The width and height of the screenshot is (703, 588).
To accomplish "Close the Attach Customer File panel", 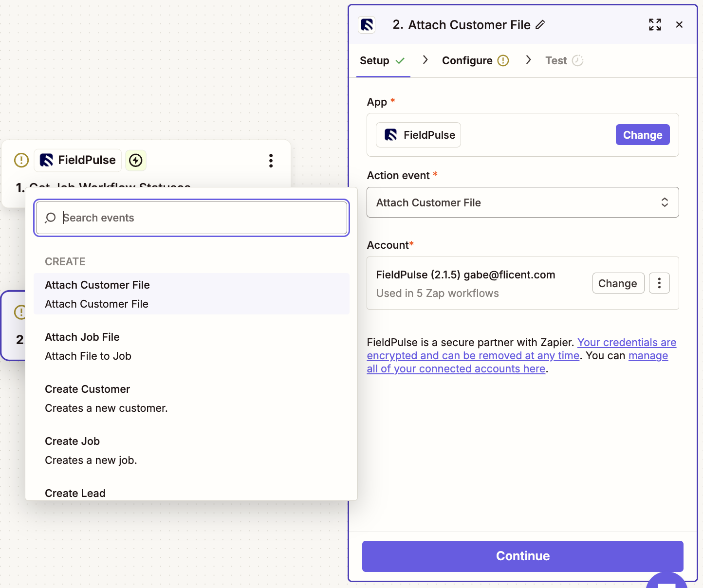I will click(x=679, y=25).
